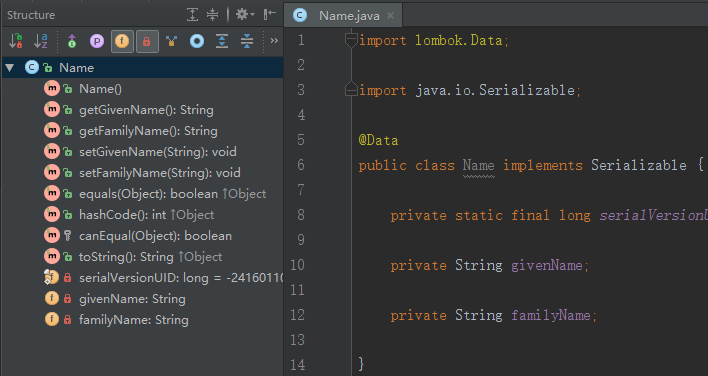
Task: Toggle show properties button (P)
Action: [97, 41]
